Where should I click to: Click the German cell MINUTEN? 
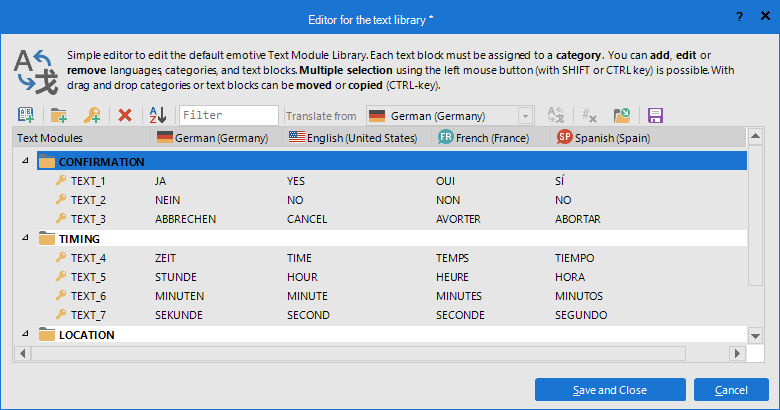point(180,296)
